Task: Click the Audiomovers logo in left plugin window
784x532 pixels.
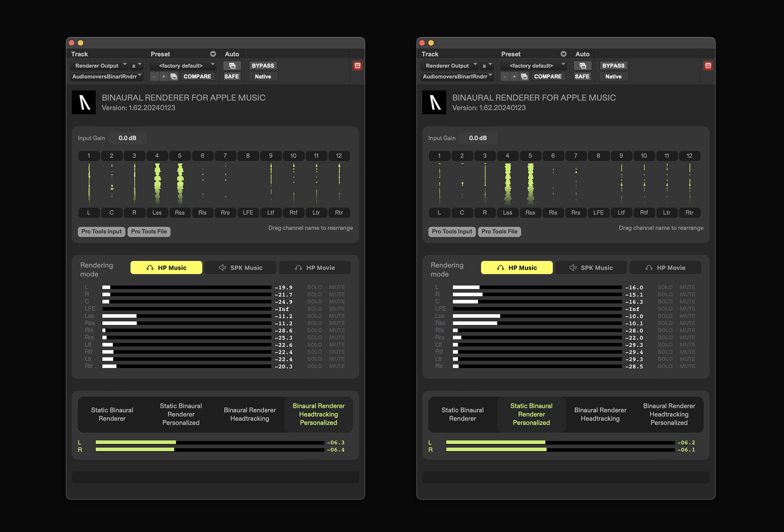Action: [84, 103]
